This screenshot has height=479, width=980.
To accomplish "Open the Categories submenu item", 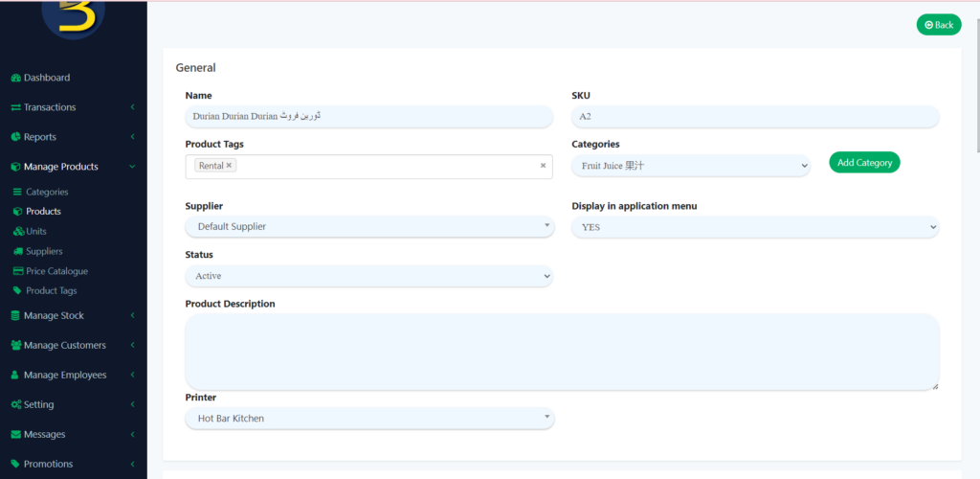I will tap(47, 192).
